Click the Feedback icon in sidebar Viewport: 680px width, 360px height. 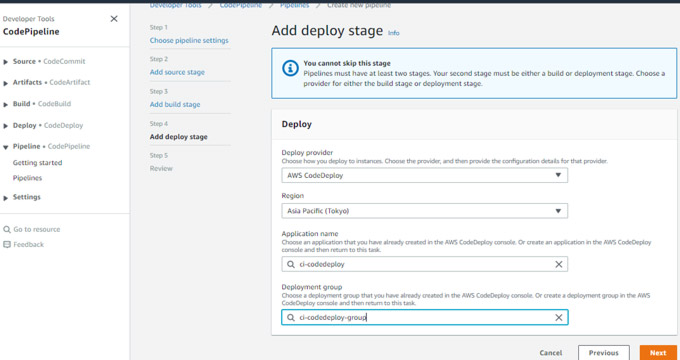(x=7, y=244)
